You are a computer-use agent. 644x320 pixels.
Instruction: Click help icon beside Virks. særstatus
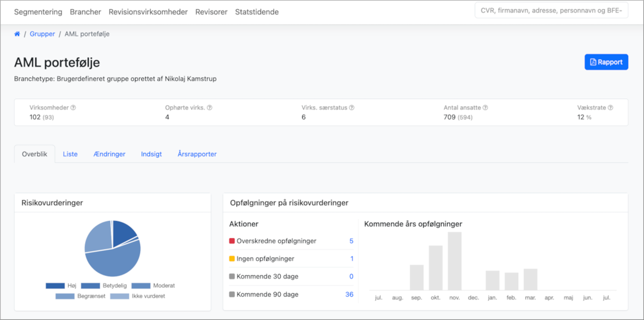(352, 108)
